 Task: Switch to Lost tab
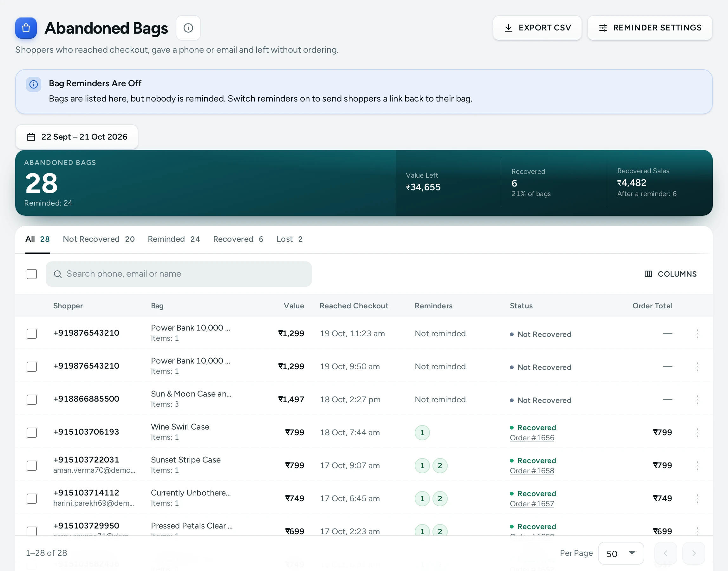click(x=289, y=239)
